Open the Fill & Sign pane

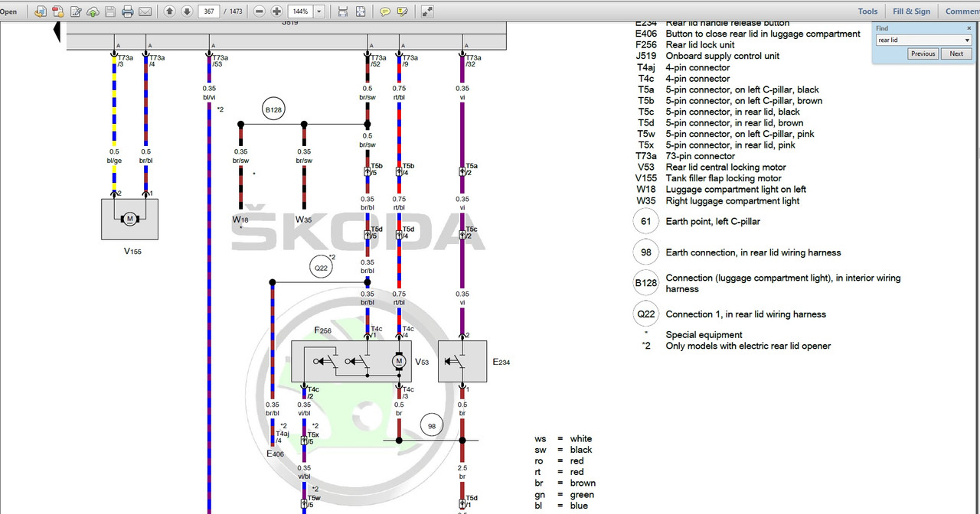coord(911,11)
